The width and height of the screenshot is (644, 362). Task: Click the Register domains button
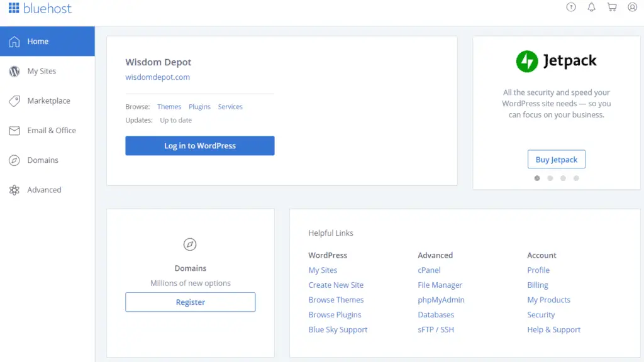191,302
